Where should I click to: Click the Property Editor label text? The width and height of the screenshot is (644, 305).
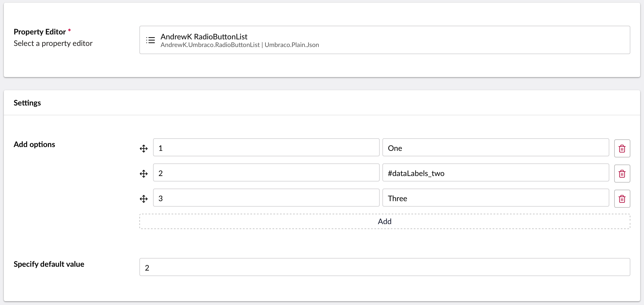tap(40, 32)
